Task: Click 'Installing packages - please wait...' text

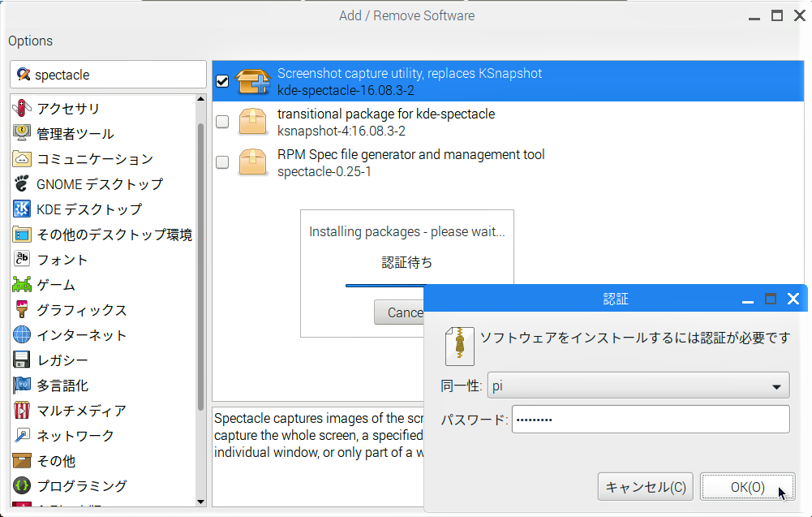Action: 407,231
